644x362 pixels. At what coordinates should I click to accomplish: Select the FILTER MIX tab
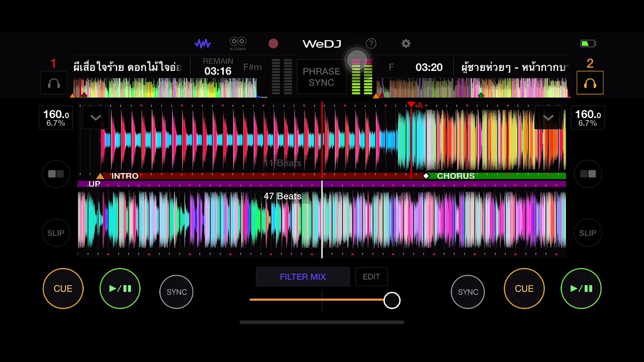click(x=303, y=277)
